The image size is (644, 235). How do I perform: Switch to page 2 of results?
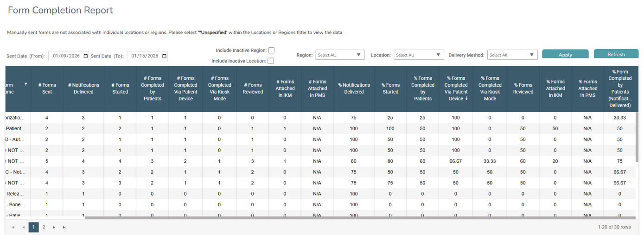[x=44, y=227]
